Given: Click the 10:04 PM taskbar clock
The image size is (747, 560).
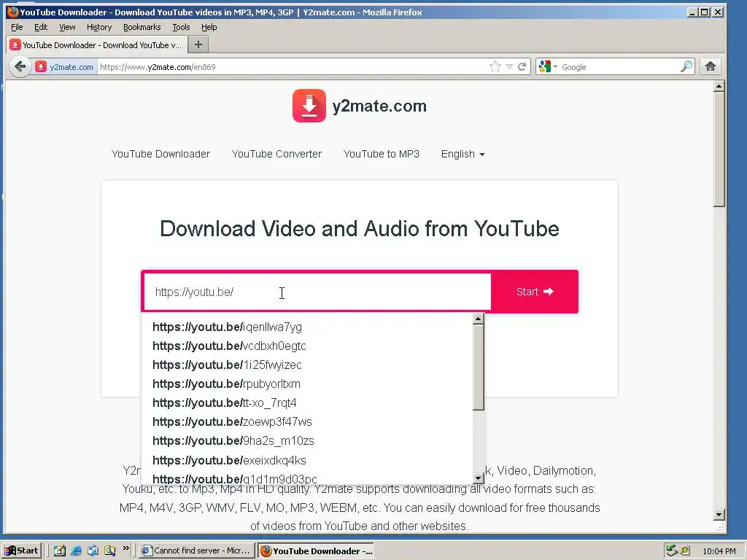Looking at the screenshot, I should click(719, 551).
